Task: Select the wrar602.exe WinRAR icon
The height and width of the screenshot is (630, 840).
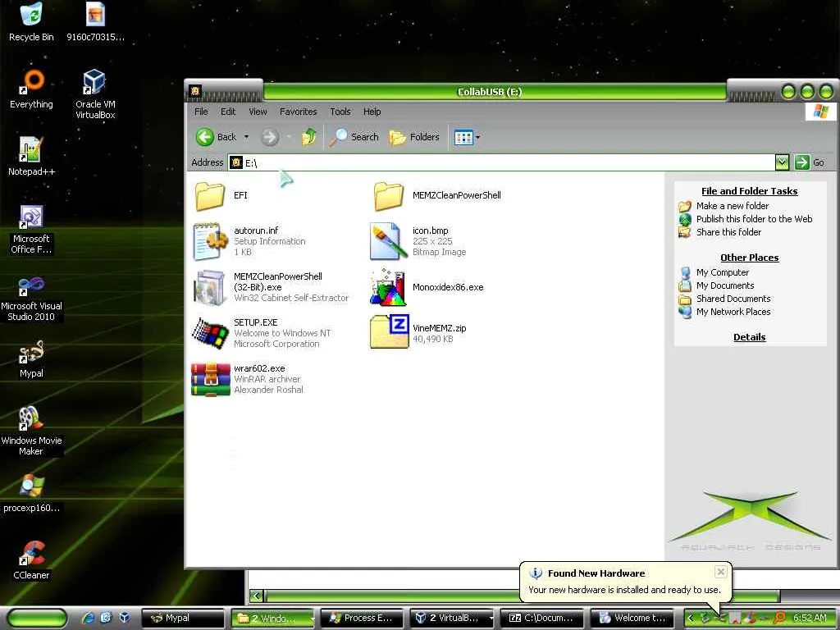Action: [x=211, y=379]
